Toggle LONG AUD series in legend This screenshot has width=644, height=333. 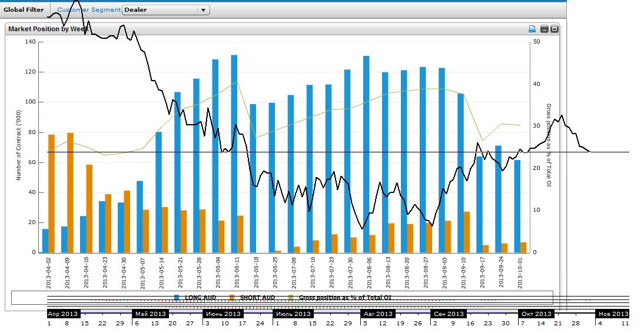(x=201, y=298)
